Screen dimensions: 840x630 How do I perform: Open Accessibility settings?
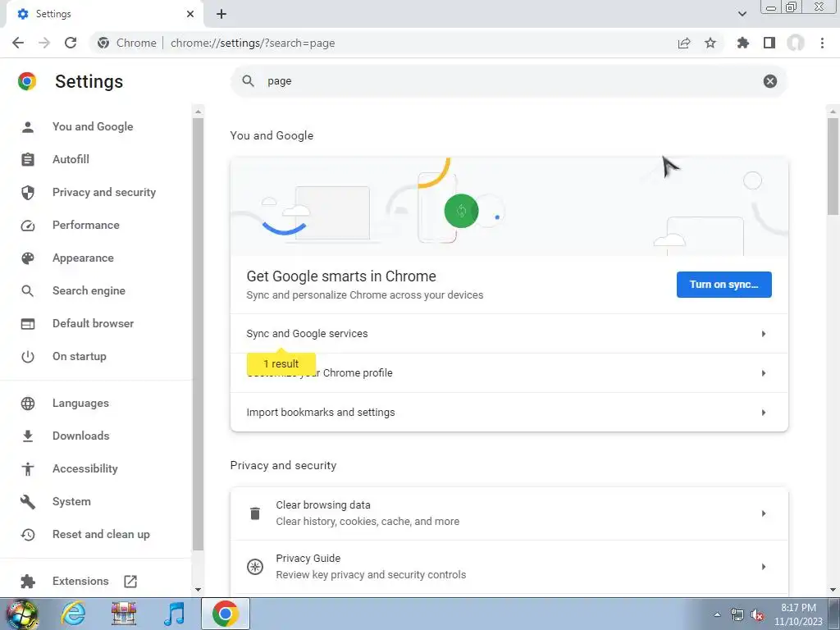tap(85, 468)
